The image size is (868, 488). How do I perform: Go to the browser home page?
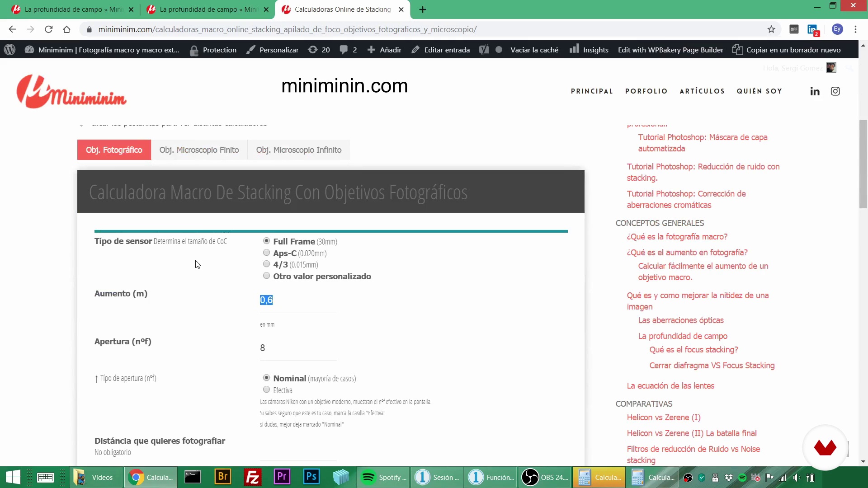click(67, 29)
